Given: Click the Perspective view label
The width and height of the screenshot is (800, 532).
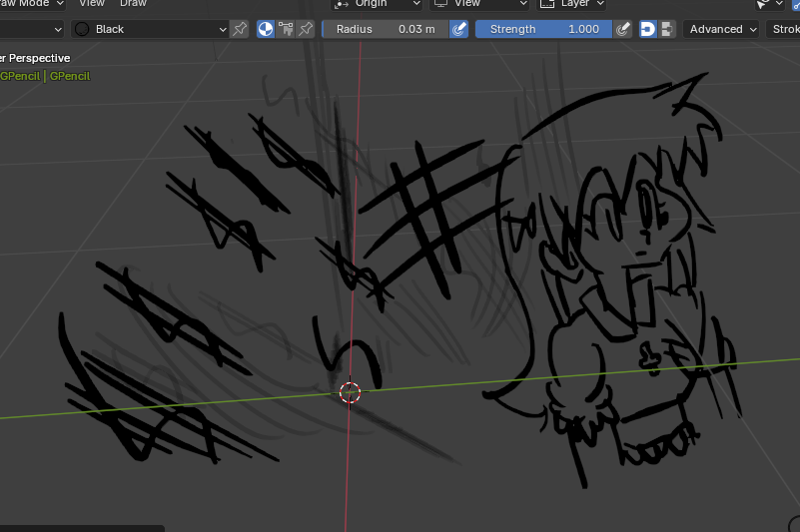Looking at the screenshot, I should [35, 58].
